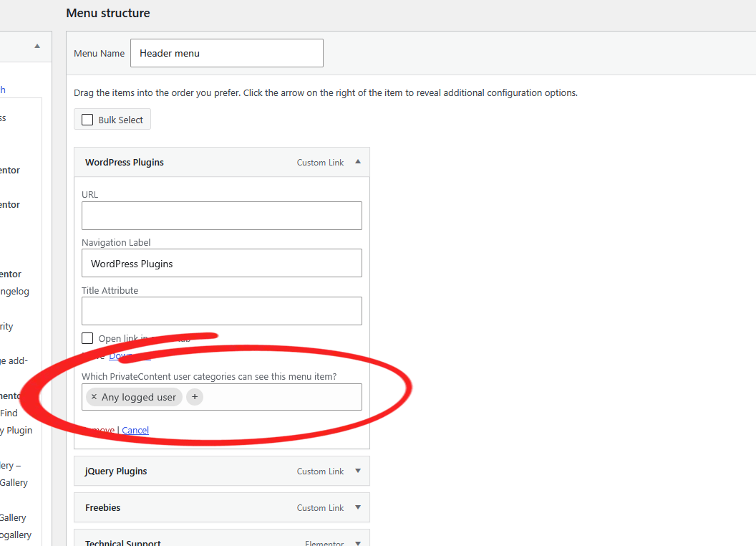
Task: Click the Custom Link label of Freebies
Action: click(320, 508)
